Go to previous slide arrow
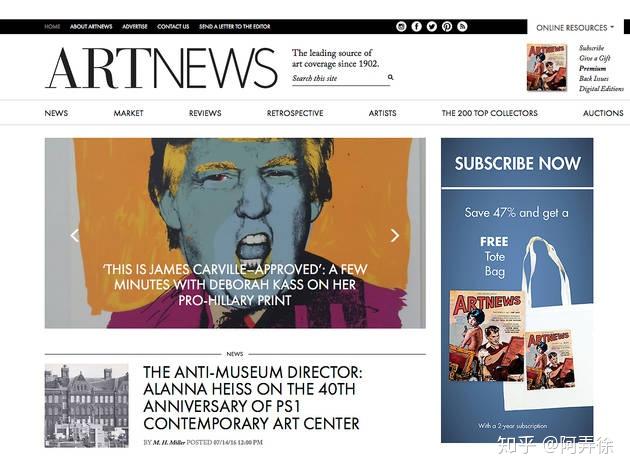 point(75,235)
